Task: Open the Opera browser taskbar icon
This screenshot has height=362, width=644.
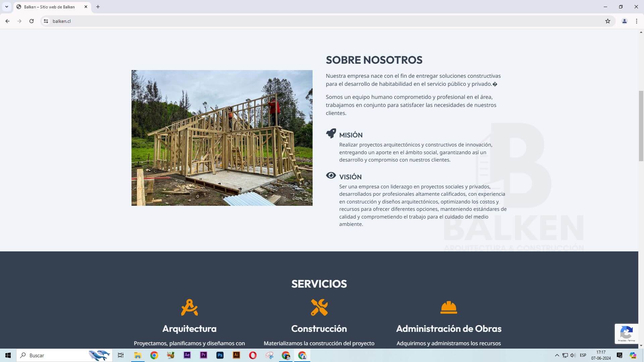Action: coord(253,355)
